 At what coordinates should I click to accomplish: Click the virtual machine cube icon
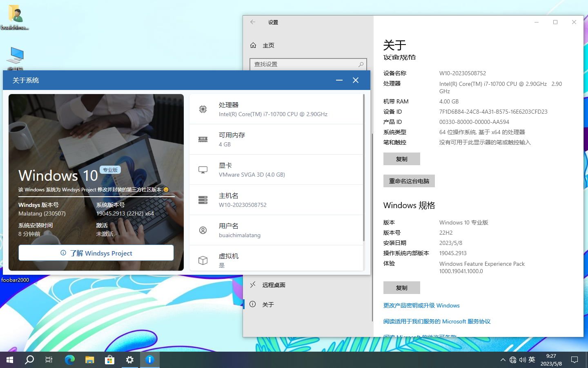203,260
